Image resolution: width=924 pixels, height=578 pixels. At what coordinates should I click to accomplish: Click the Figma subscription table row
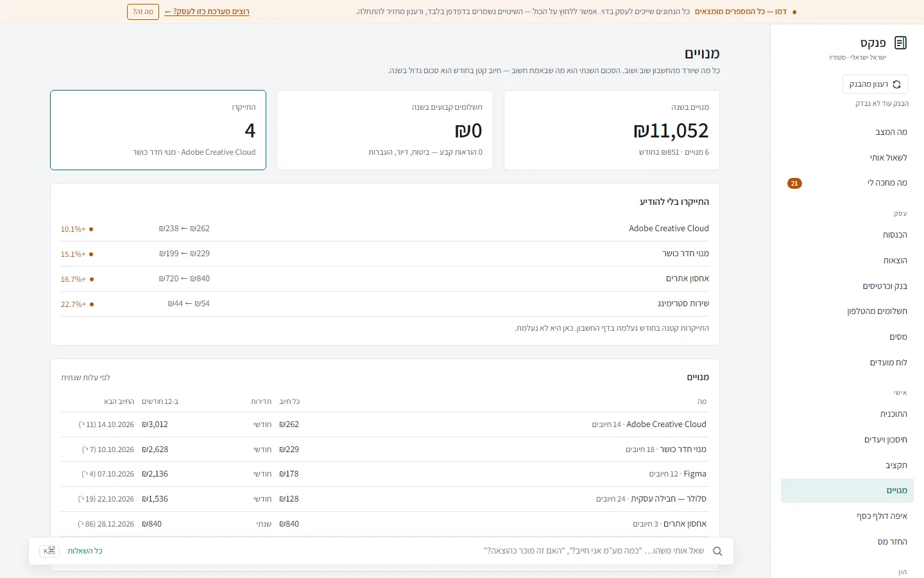(385, 474)
